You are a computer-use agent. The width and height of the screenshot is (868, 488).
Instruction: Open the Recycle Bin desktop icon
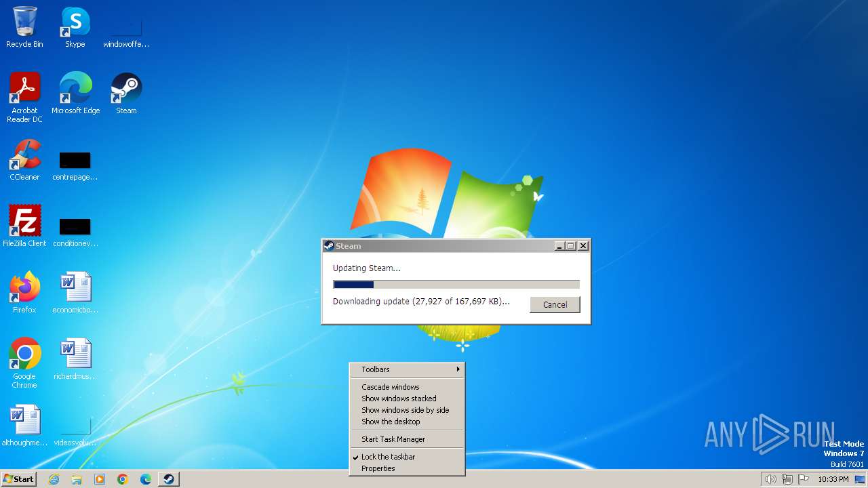(24, 27)
